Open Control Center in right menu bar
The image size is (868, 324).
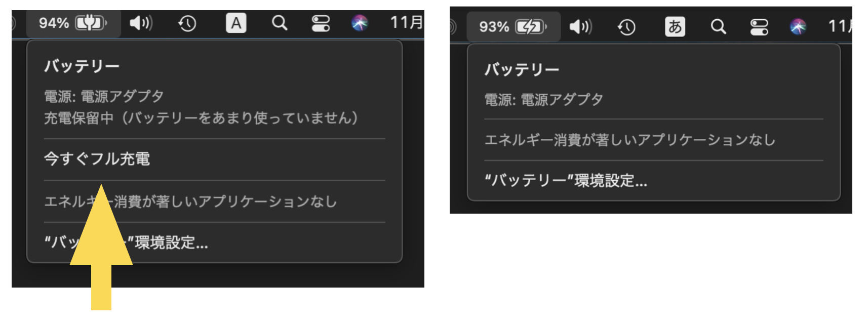point(759,27)
